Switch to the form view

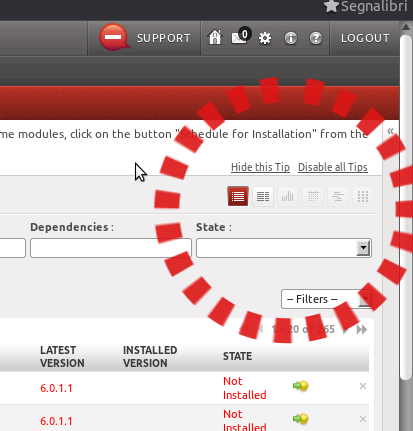point(263,196)
